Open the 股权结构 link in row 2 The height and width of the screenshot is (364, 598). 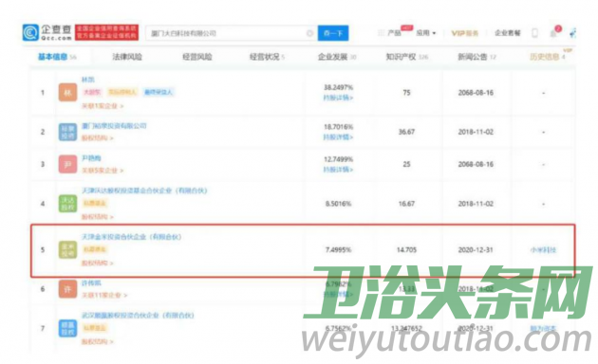click(97, 137)
